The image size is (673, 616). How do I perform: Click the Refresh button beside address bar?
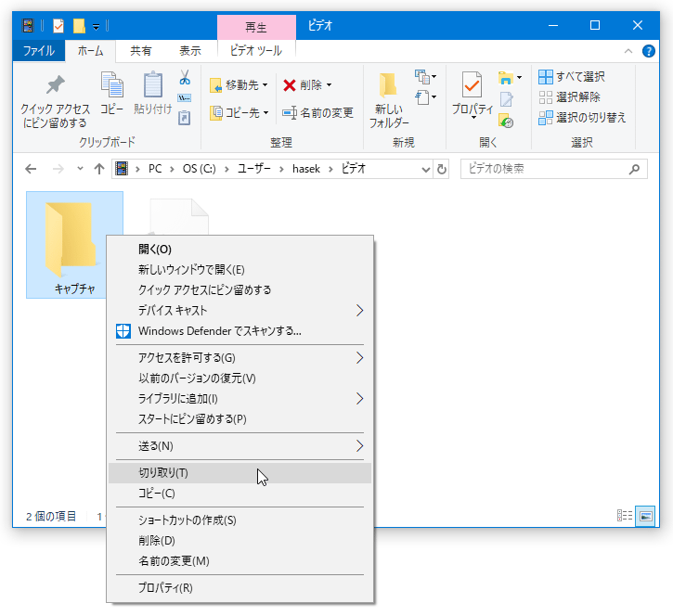coord(441,169)
